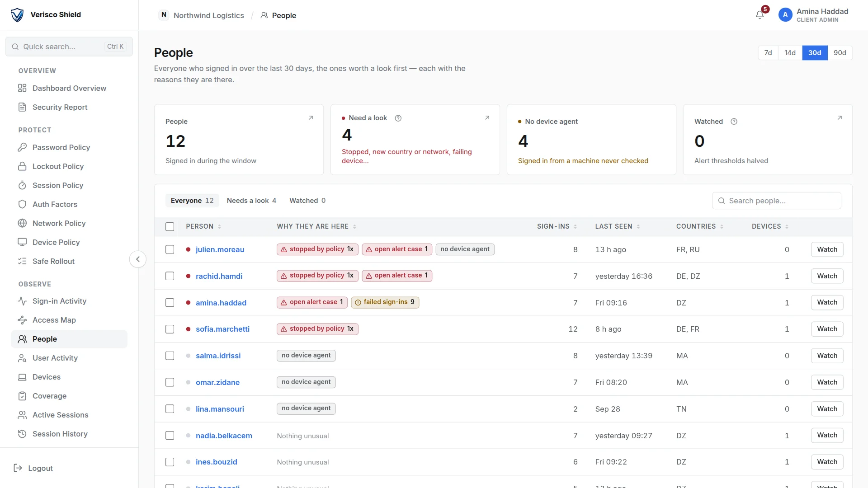Open Network Policy settings
Image resolution: width=868 pixels, height=488 pixels.
(x=69, y=223)
